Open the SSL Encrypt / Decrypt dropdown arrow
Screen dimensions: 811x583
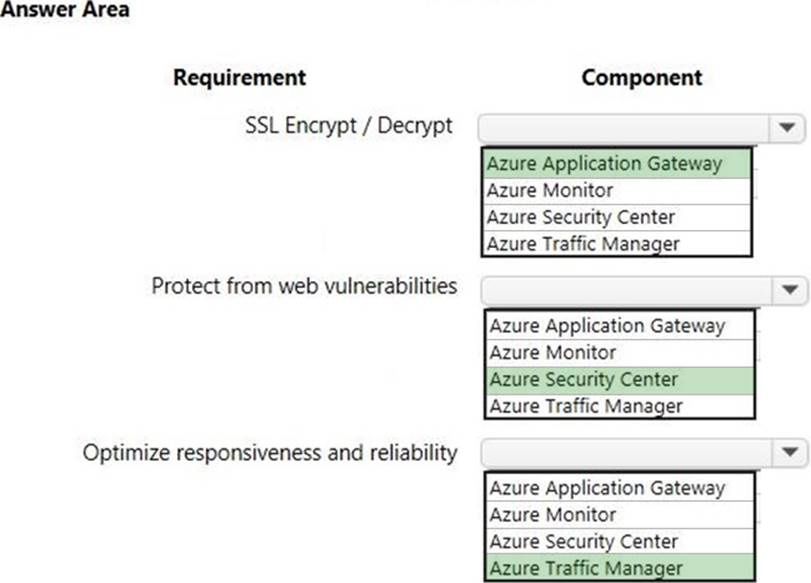786,128
